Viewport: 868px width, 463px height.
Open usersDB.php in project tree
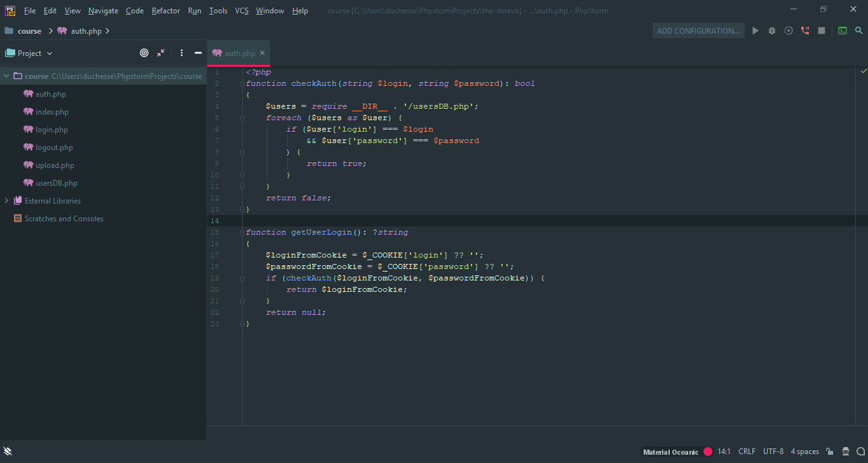tap(57, 183)
